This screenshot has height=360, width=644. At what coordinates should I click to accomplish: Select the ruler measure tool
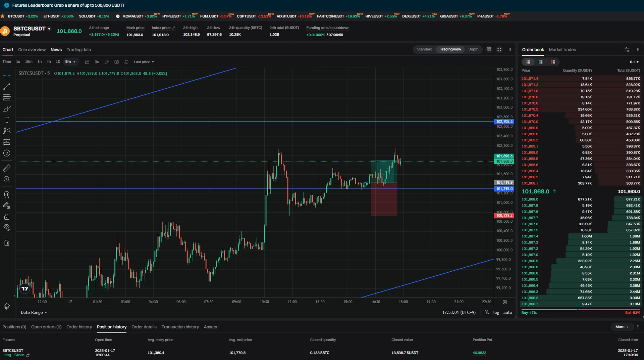(7, 168)
